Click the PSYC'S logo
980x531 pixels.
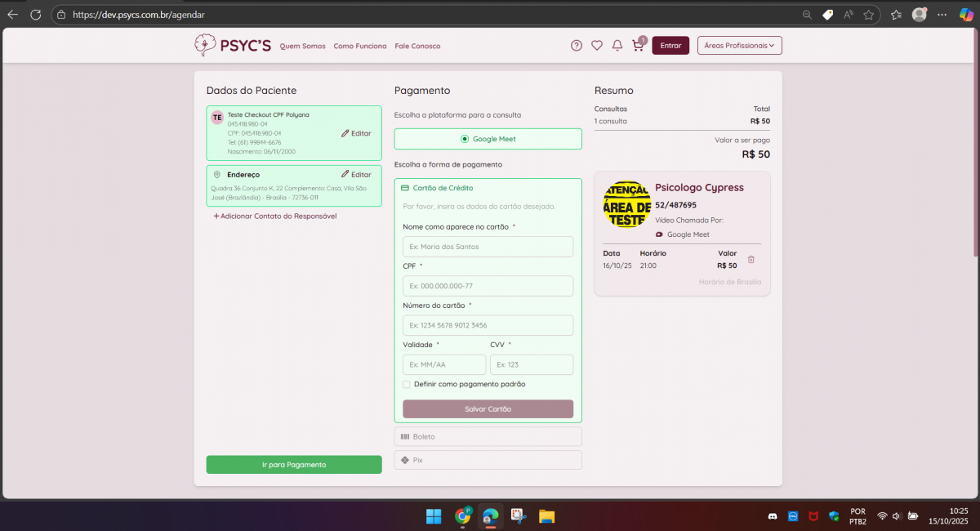pyautogui.click(x=233, y=46)
